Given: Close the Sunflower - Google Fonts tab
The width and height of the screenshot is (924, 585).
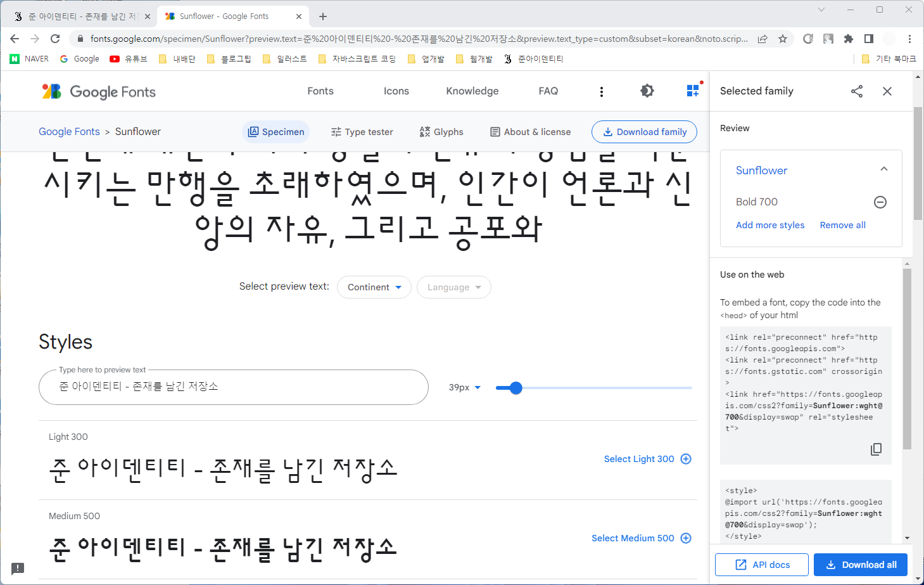Looking at the screenshot, I should click(299, 16).
